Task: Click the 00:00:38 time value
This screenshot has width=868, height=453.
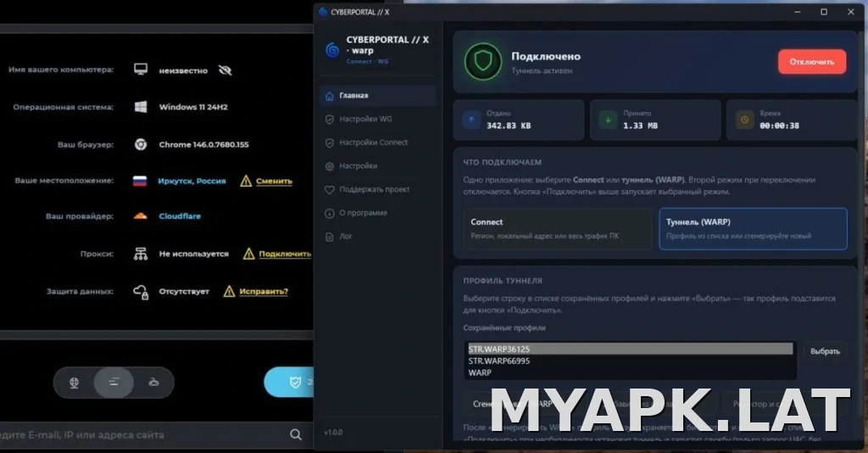Action: click(779, 126)
